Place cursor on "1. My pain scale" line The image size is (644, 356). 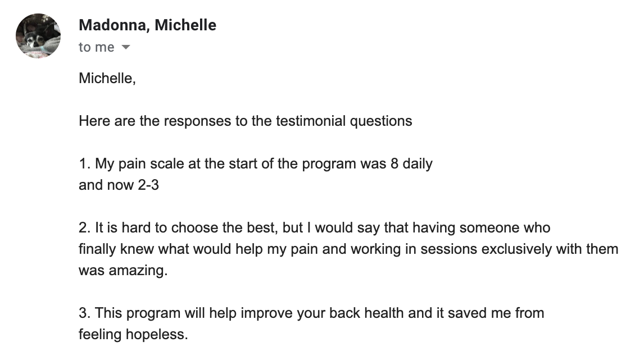[x=256, y=164]
